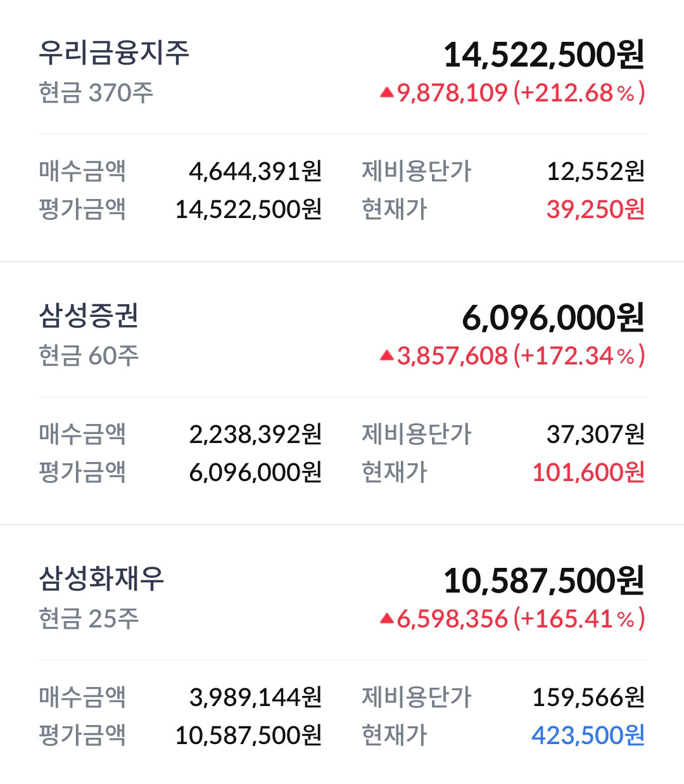Click the current price 39,250원
This screenshot has width=684, height=784.
tap(595, 209)
